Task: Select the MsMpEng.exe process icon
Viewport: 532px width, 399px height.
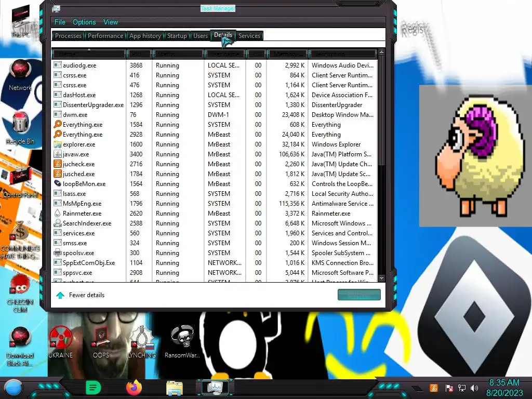Action: (x=58, y=203)
